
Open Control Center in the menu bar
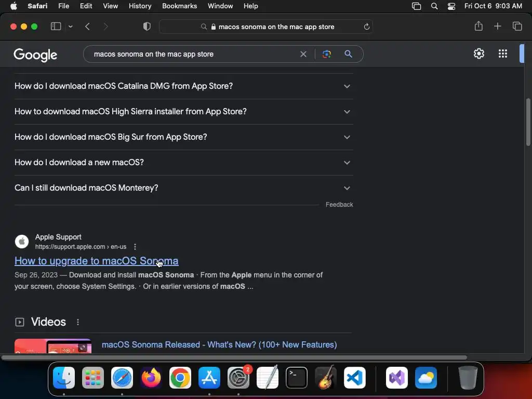451,6
